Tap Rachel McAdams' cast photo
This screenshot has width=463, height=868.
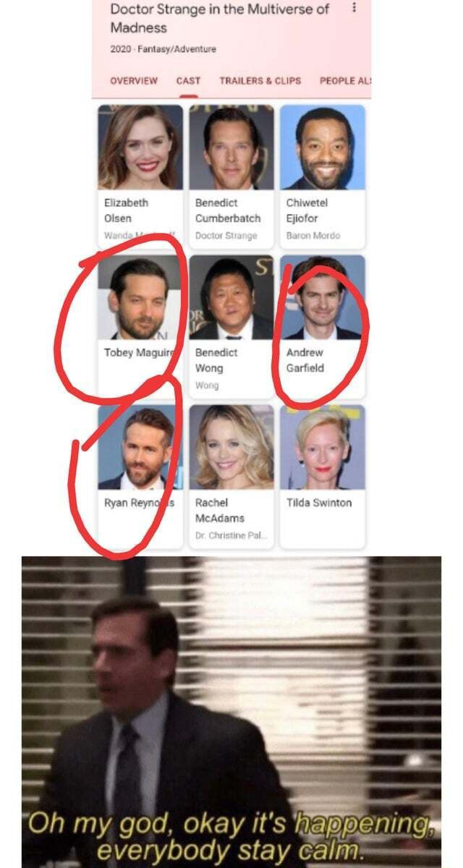pyautogui.click(x=231, y=447)
